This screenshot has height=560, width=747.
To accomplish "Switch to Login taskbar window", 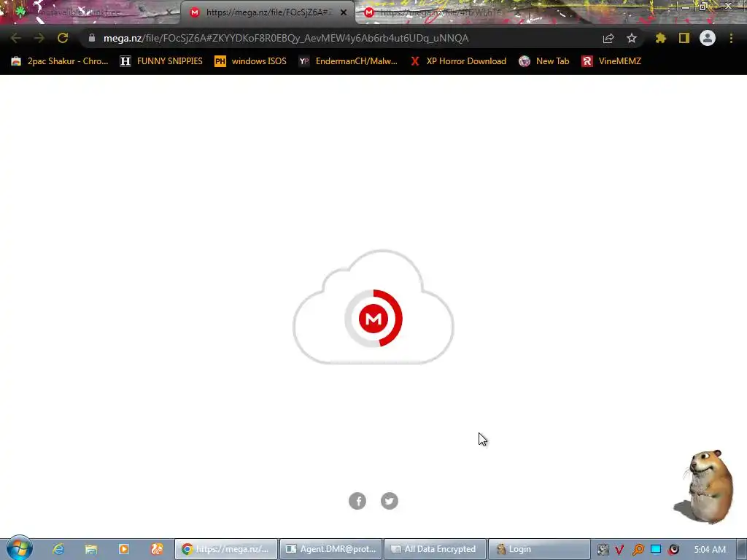I will pyautogui.click(x=539, y=549).
